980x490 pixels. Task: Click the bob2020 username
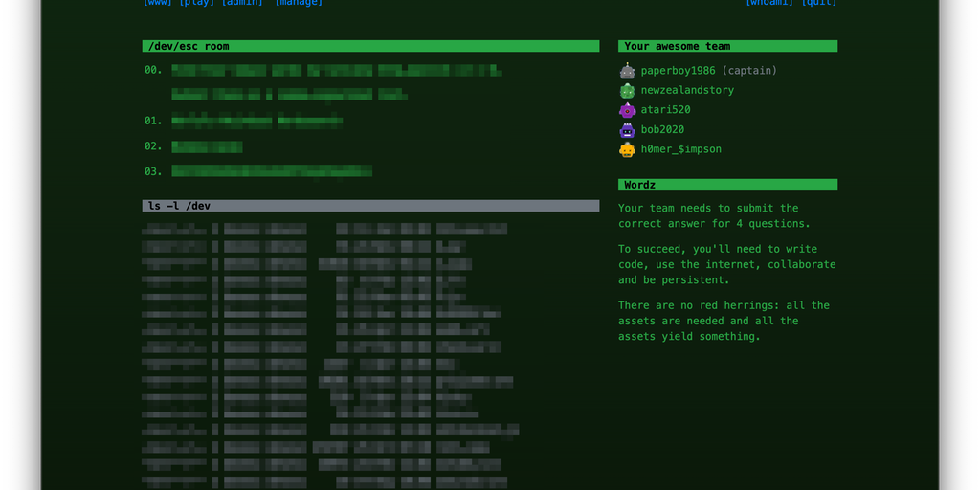[x=662, y=130]
